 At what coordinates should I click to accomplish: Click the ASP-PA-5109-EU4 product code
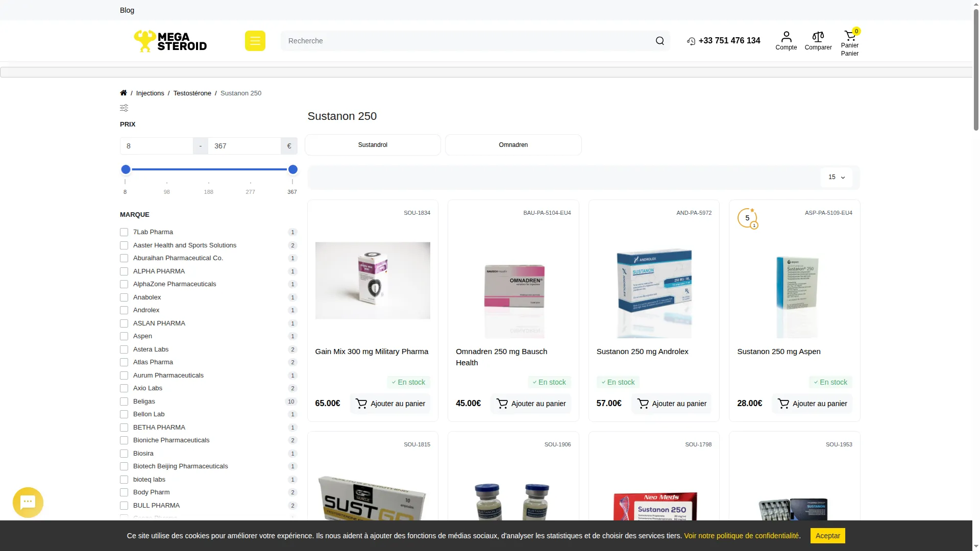pyautogui.click(x=828, y=213)
